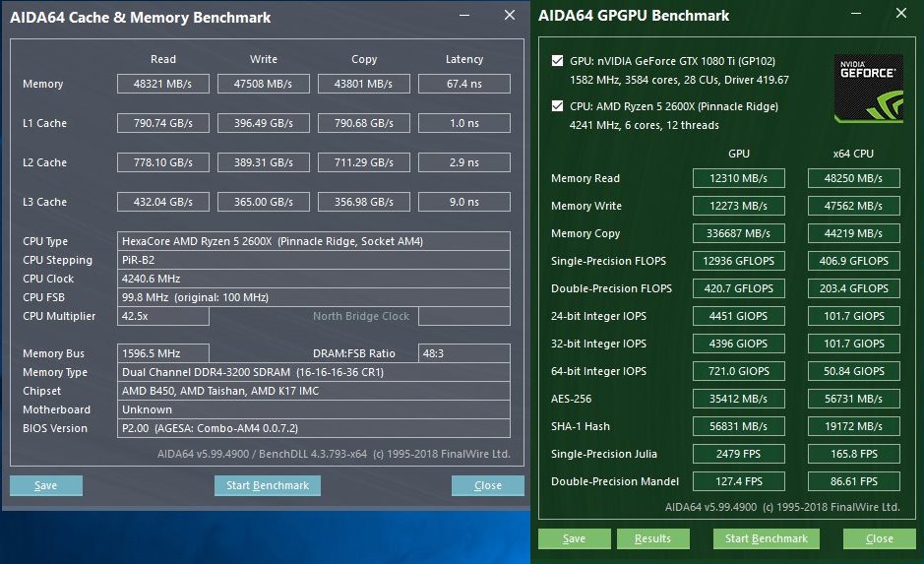Image resolution: width=924 pixels, height=564 pixels.
Task: Select L1 Cache Latency 1.0 ns
Action: click(464, 123)
